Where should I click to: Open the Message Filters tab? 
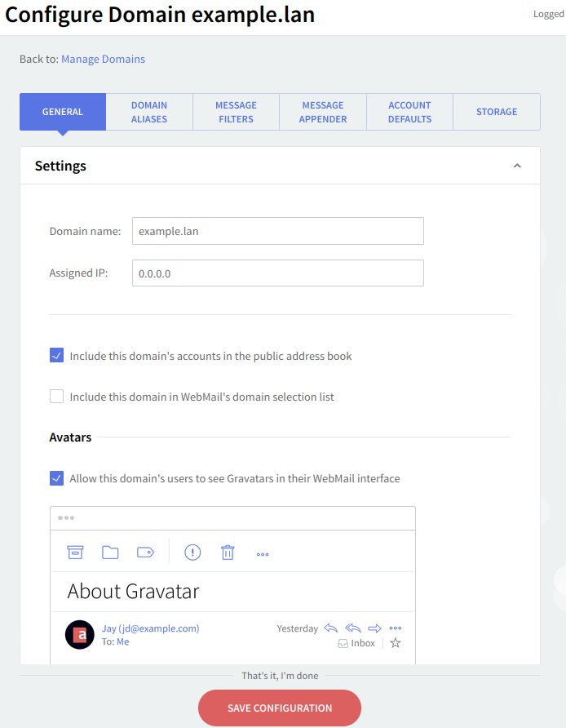pos(236,112)
